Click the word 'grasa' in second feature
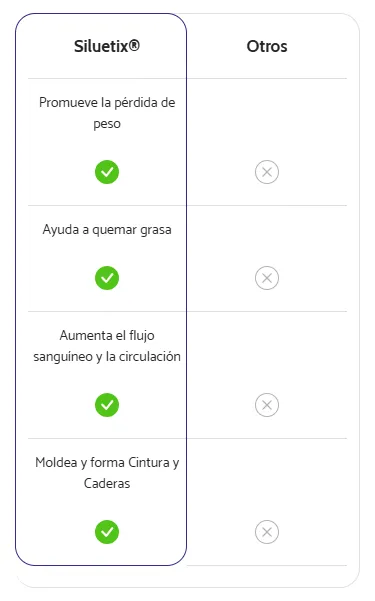375x601 pixels. point(156,230)
